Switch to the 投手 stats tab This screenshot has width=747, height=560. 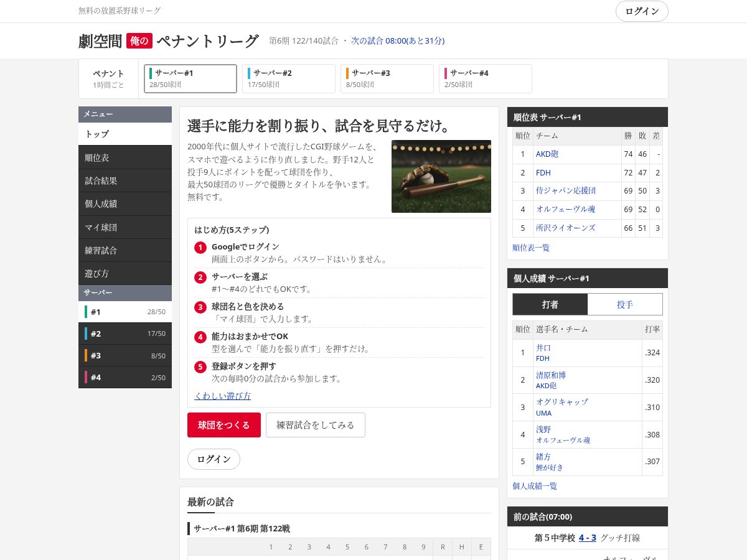click(625, 304)
